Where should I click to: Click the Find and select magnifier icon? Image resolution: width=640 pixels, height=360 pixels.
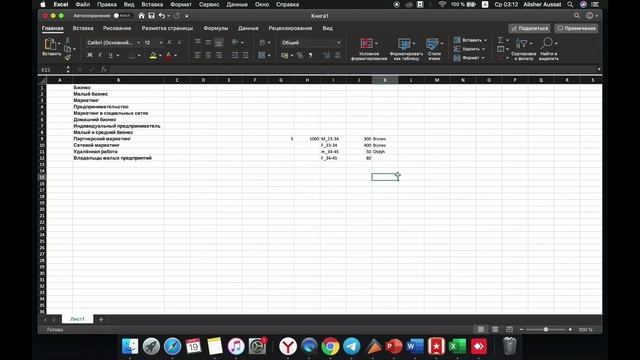pyautogui.click(x=547, y=43)
